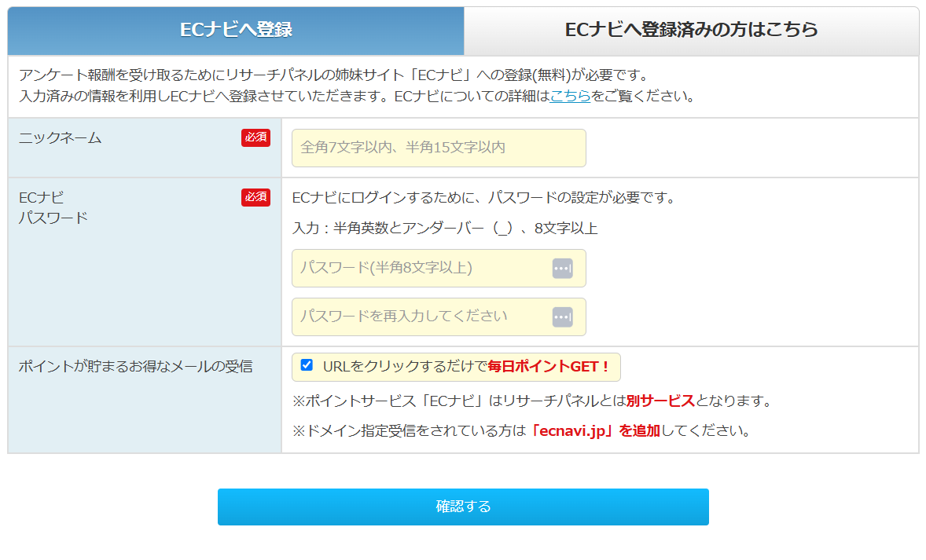Click the ニックネーム row label

[61, 138]
